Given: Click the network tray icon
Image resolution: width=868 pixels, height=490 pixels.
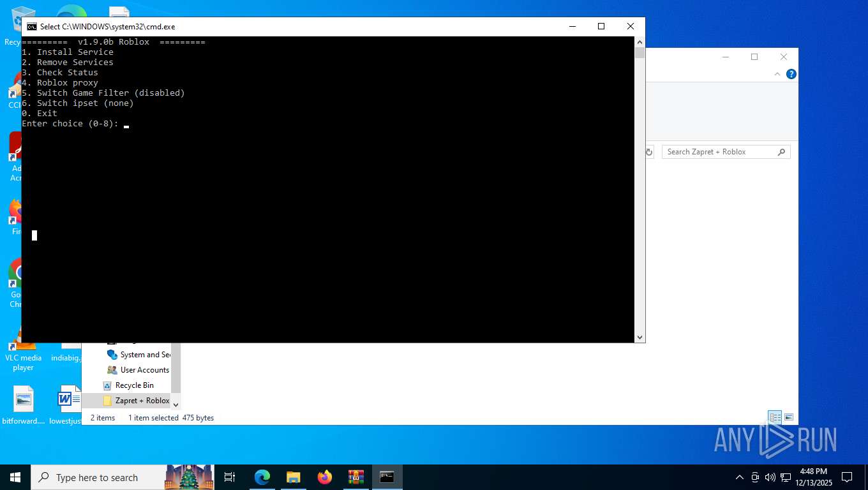Looking at the screenshot, I should tap(786, 477).
